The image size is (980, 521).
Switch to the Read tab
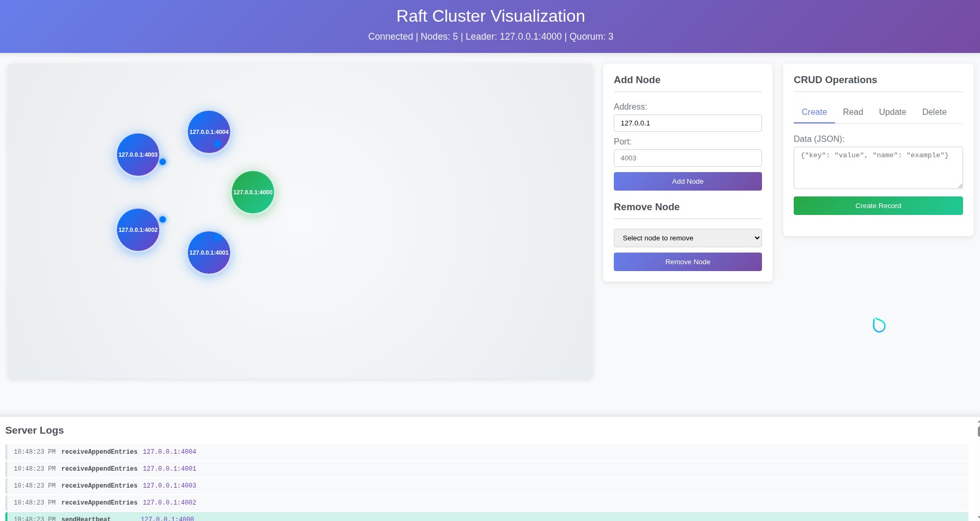point(852,112)
